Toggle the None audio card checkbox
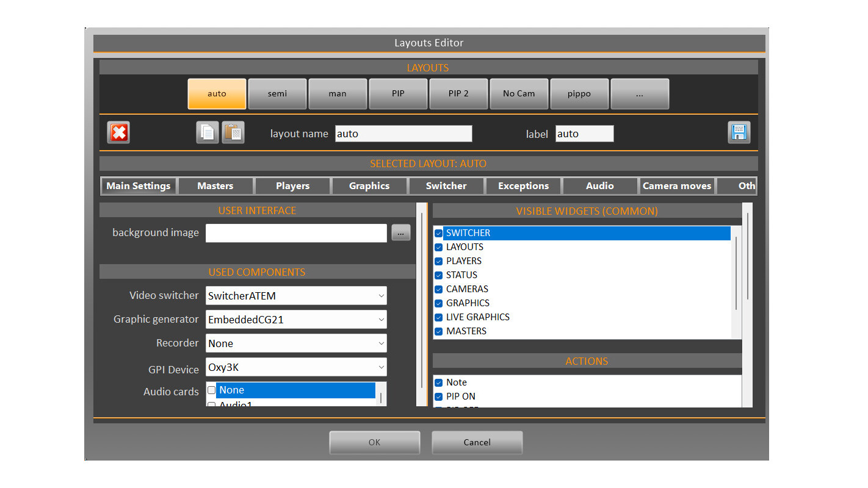This screenshot has height=488, width=868. click(x=211, y=390)
